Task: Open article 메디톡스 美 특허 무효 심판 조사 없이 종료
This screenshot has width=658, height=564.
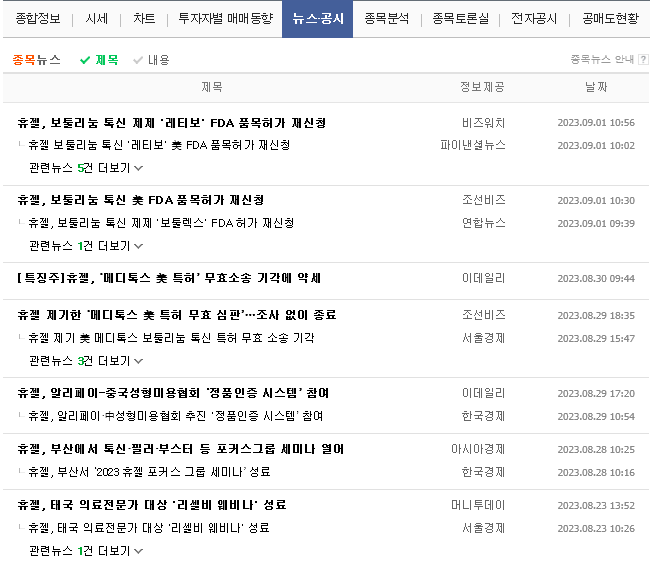Action: coord(177,315)
